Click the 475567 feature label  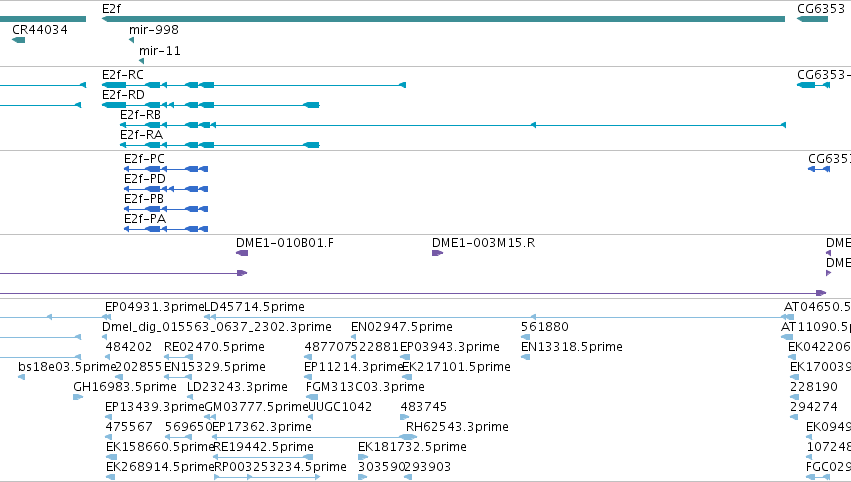tap(129, 427)
